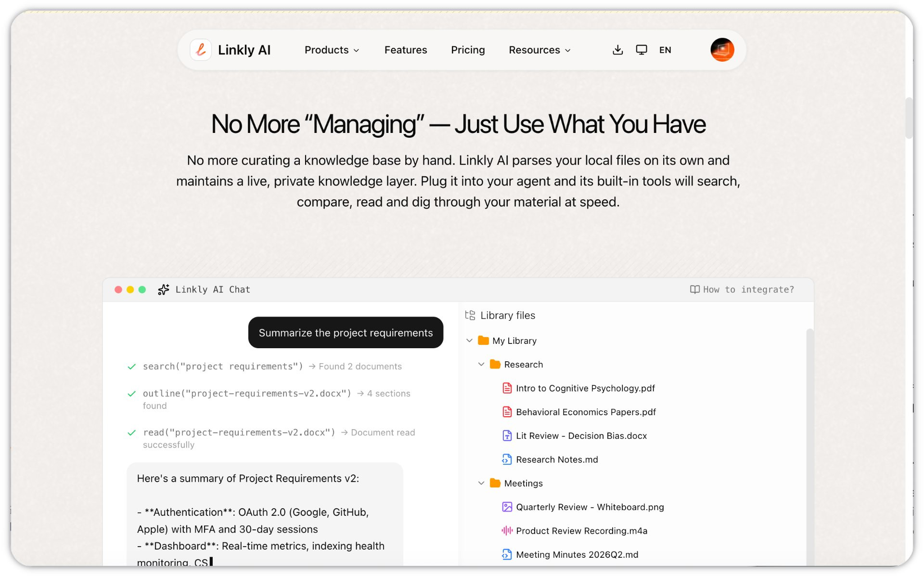This screenshot has width=924, height=577.
Task: Select Research Notes.md file
Action: [x=557, y=459]
